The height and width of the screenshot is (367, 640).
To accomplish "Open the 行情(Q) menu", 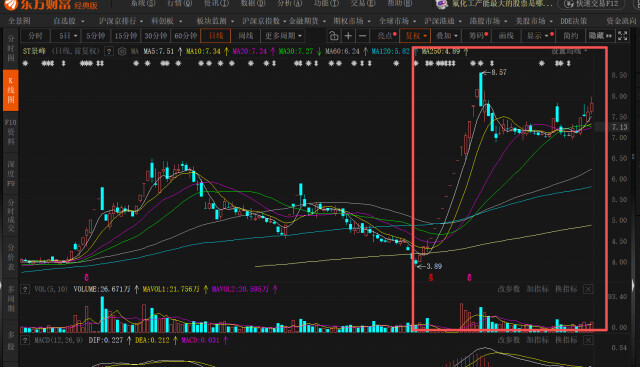I will tap(179, 4).
